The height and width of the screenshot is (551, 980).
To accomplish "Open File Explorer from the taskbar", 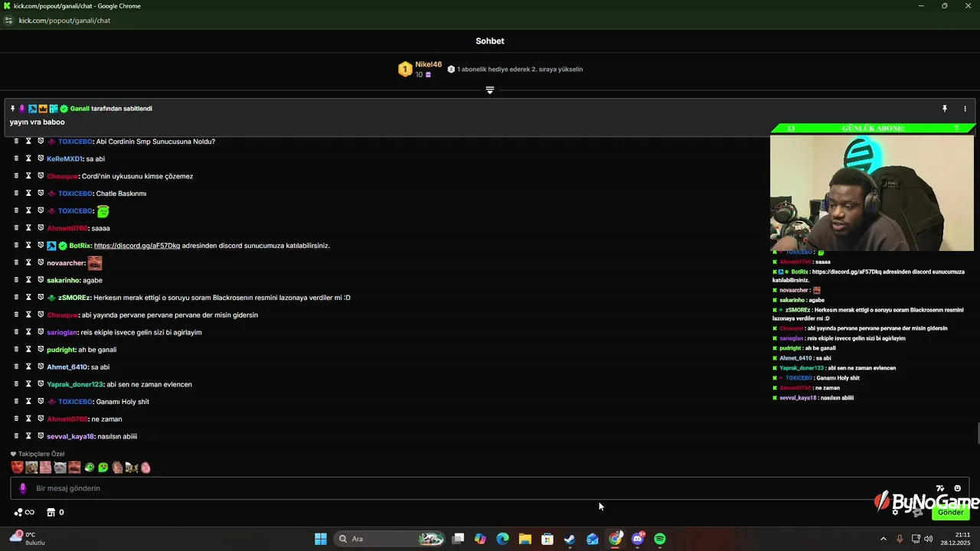I will 524,539.
